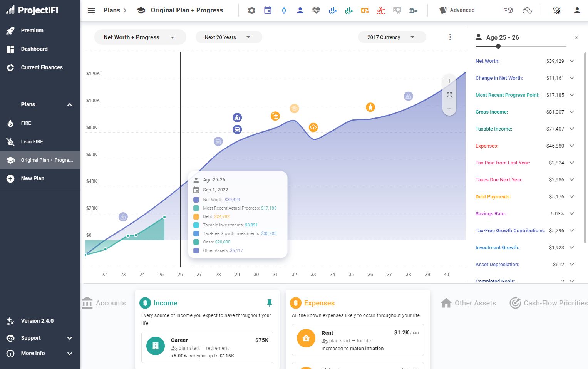The width and height of the screenshot is (588, 369).
Task: Click the orange child figure marker on chart
Action: [x=370, y=107]
